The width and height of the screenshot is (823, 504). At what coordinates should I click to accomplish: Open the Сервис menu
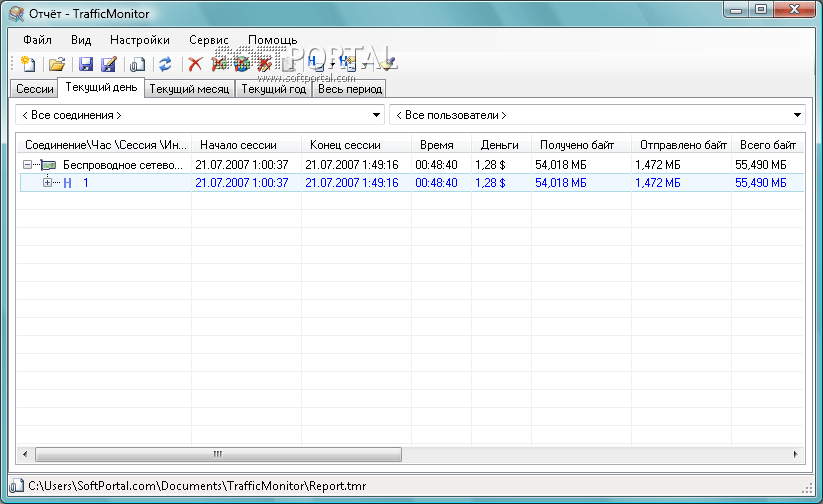(209, 40)
